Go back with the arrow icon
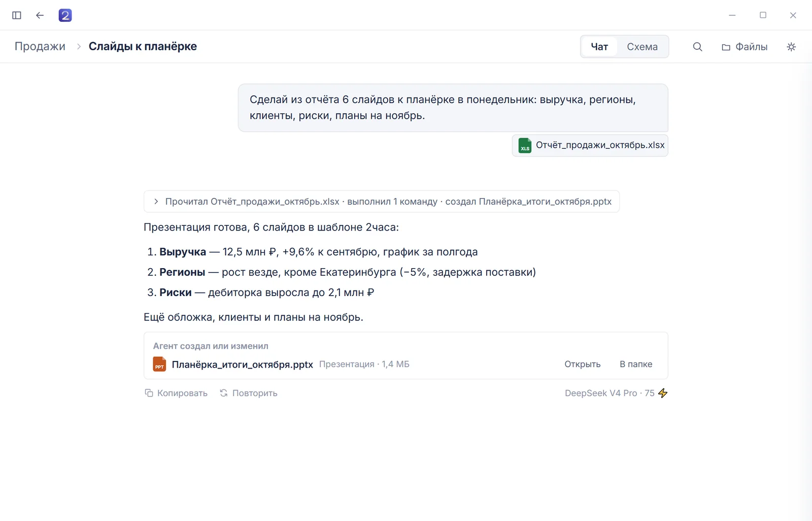This screenshot has height=521, width=812. coord(40,15)
